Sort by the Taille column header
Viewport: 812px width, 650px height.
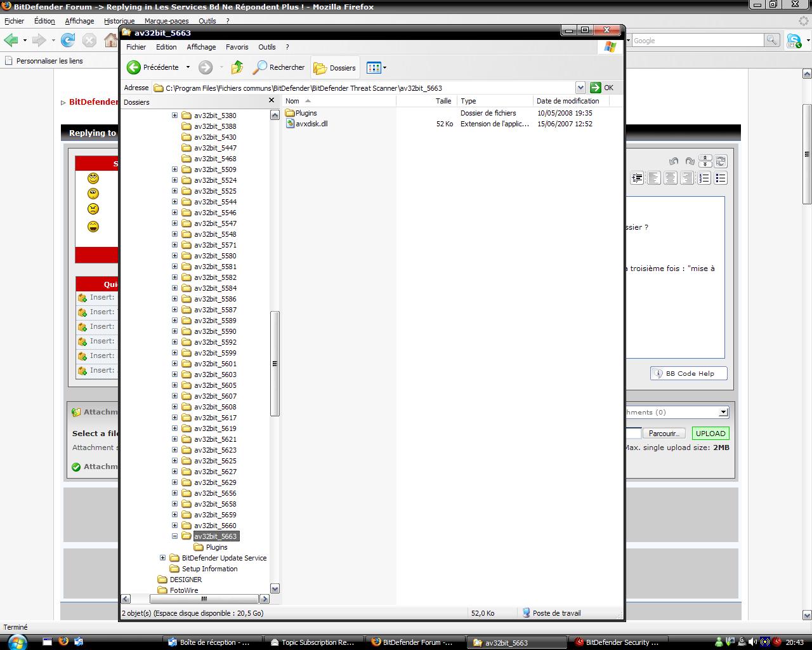(426, 101)
